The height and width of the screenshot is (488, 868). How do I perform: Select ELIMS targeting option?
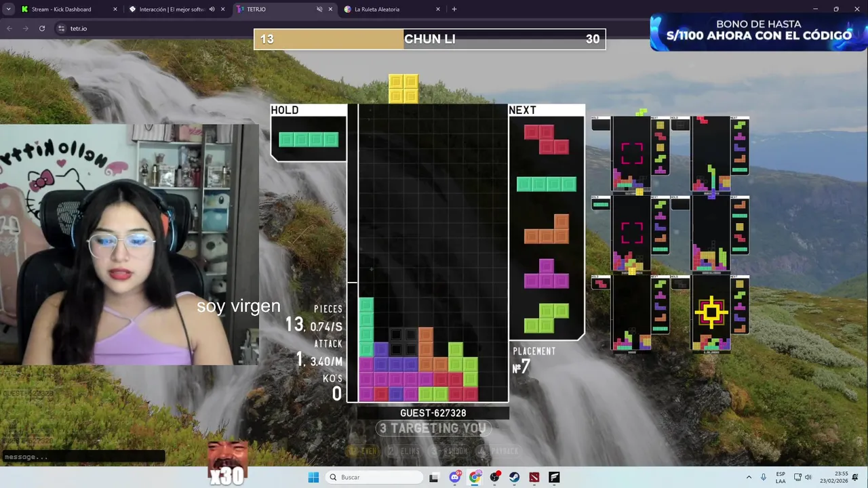(403, 451)
